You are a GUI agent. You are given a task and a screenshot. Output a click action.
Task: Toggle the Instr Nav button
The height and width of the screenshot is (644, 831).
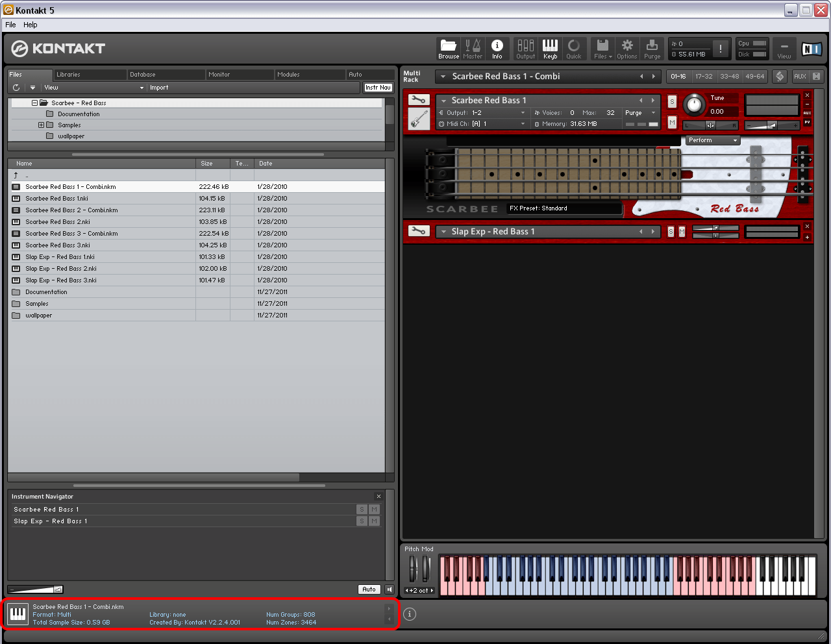pyautogui.click(x=378, y=88)
